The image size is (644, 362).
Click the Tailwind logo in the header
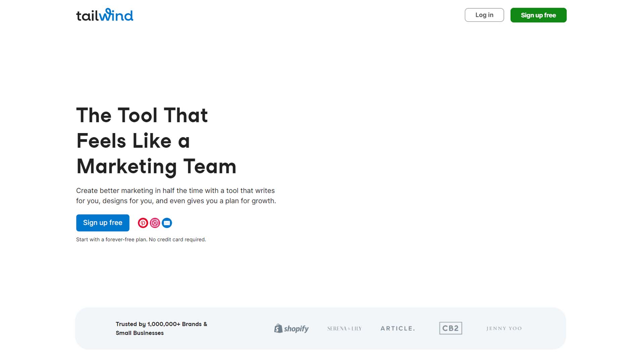tap(104, 15)
